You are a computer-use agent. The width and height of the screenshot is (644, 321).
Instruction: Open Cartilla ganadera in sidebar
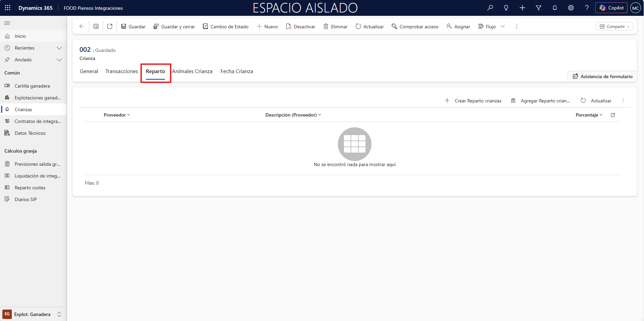point(32,86)
